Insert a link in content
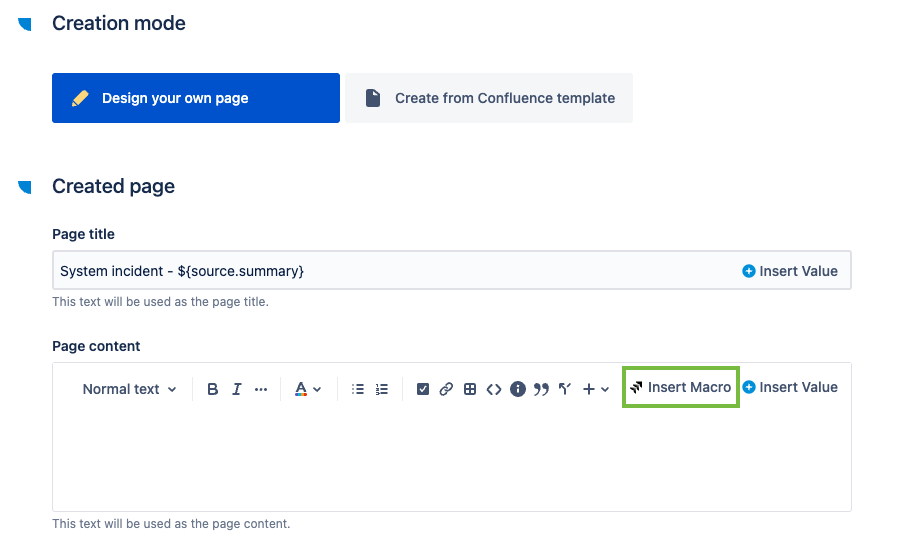Image resolution: width=905 pixels, height=554 pixels. 446,389
